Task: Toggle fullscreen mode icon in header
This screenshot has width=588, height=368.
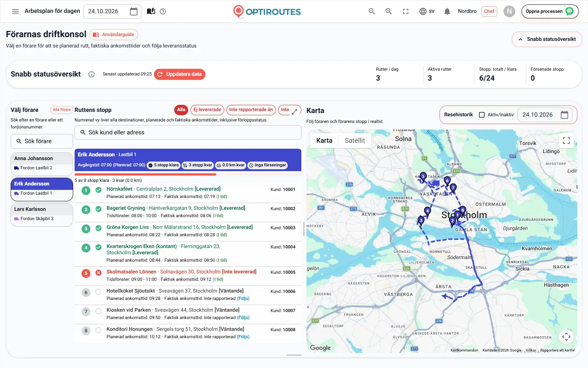Action: pyautogui.click(x=406, y=11)
